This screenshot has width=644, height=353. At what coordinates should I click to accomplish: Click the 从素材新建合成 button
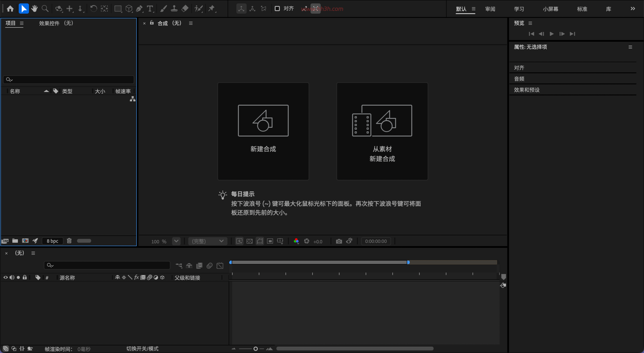tap(382, 131)
